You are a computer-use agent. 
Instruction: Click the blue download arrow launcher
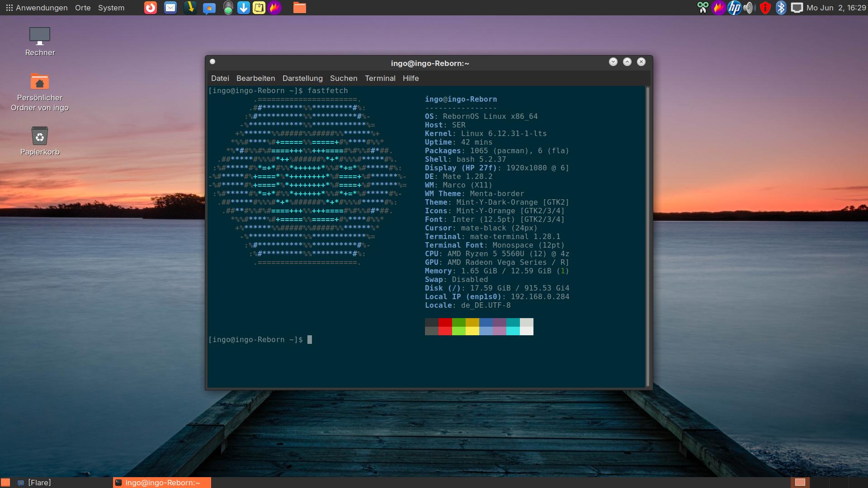(x=244, y=8)
